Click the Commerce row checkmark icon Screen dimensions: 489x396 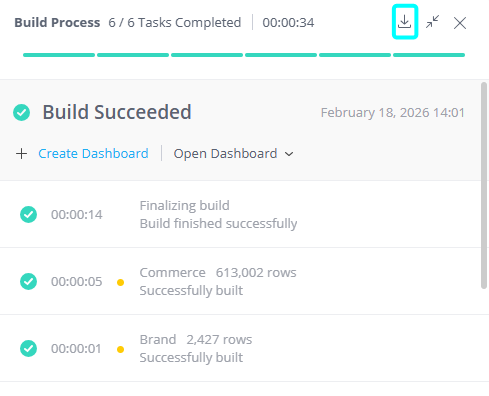29,281
